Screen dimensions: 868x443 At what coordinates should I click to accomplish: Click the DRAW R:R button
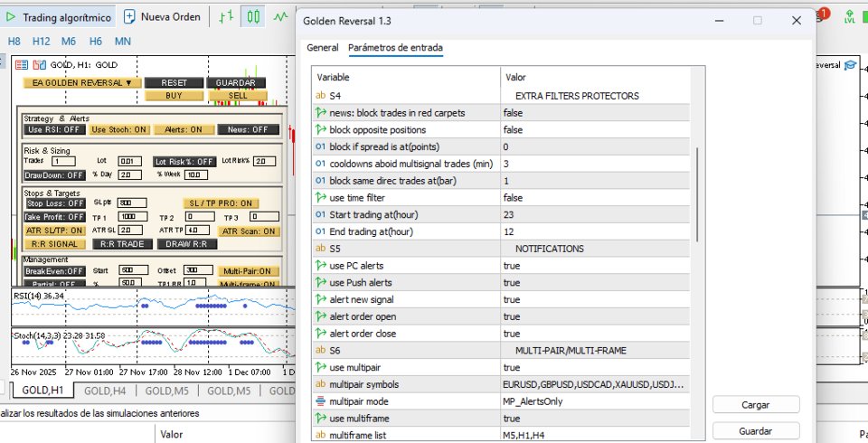click(187, 244)
